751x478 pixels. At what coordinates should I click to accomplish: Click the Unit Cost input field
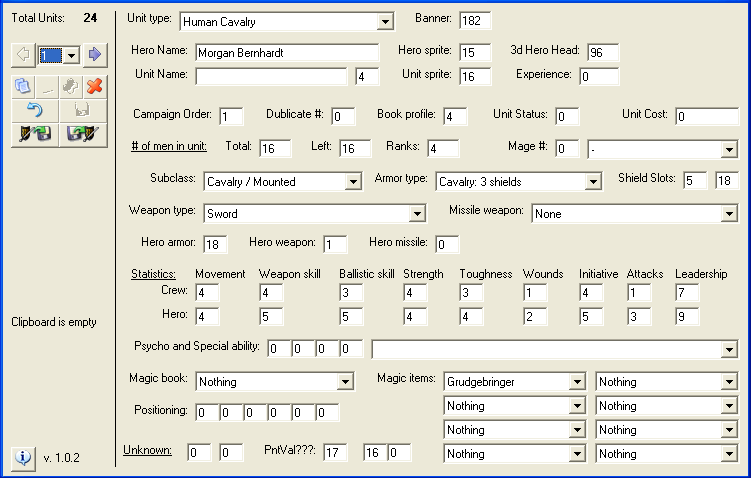706,117
